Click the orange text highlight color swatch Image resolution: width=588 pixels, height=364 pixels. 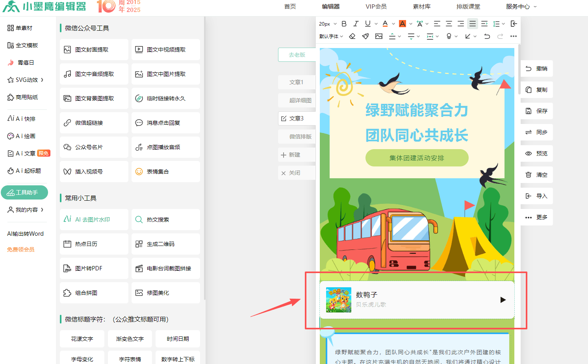tap(402, 24)
